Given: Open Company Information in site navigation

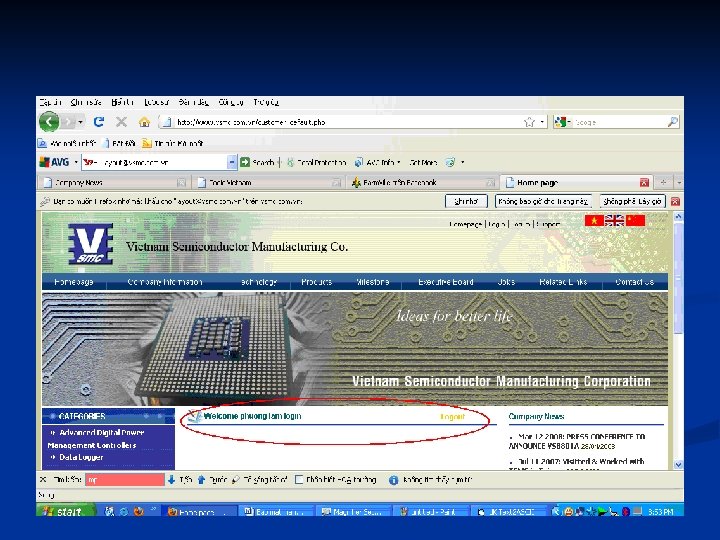Looking at the screenshot, I should pyautogui.click(x=165, y=282).
